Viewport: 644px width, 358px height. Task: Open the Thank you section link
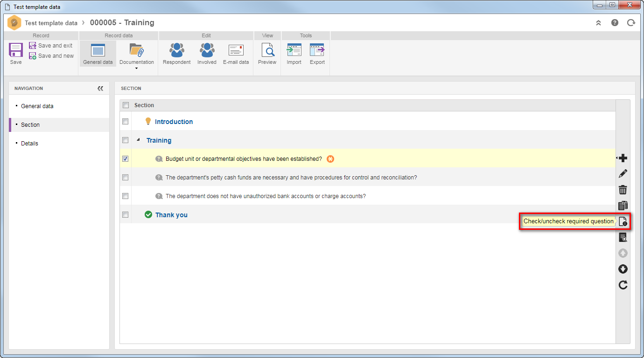pyautogui.click(x=171, y=215)
